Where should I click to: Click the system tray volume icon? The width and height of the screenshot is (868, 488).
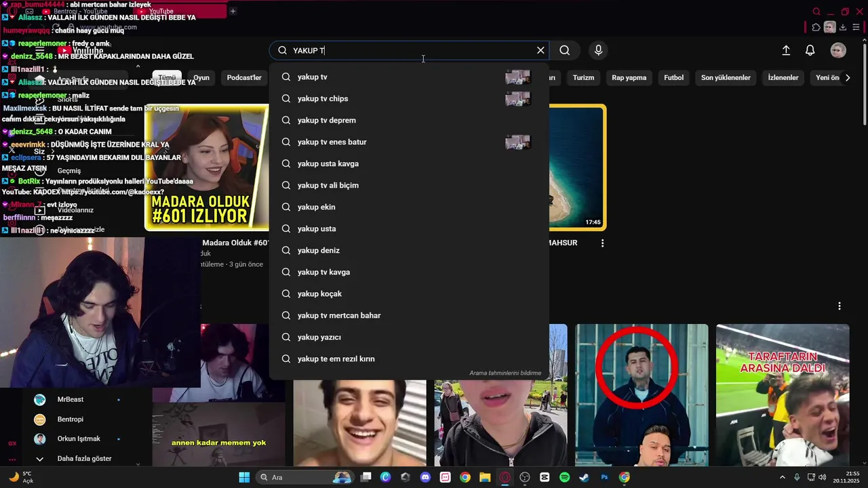tap(824, 477)
